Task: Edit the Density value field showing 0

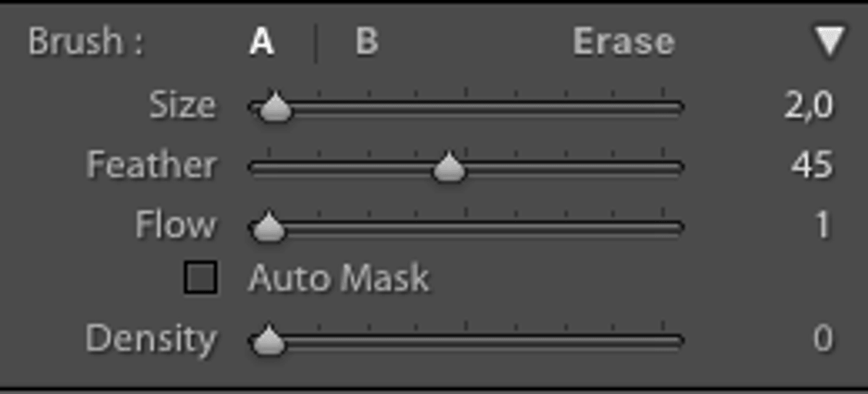Action: (x=823, y=338)
